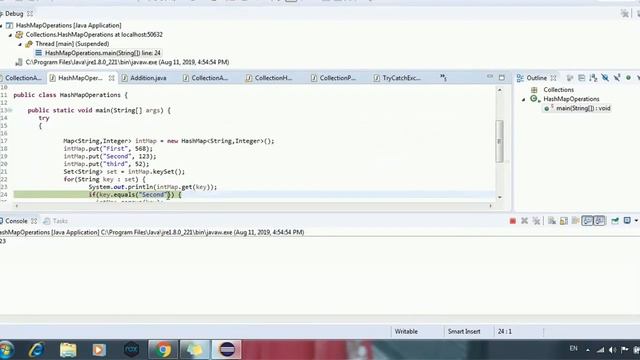Click the highlighted code line 24
The height and width of the screenshot is (360, 640).
(254, 195)
